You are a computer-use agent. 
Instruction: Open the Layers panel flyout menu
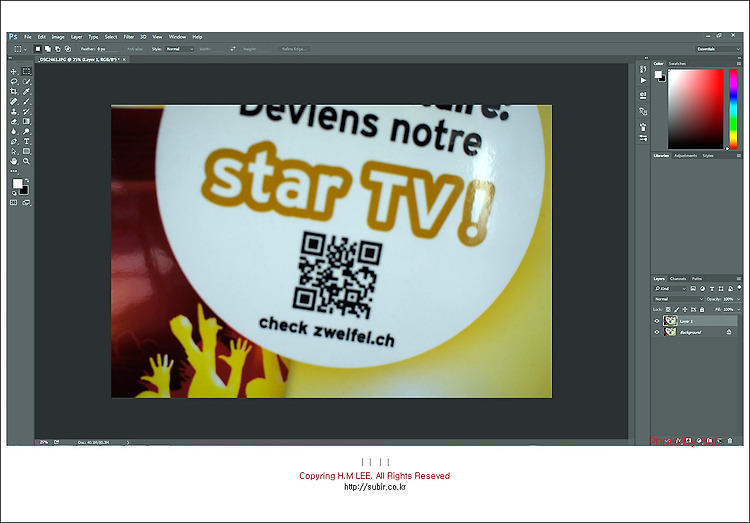tap(739, 278)
